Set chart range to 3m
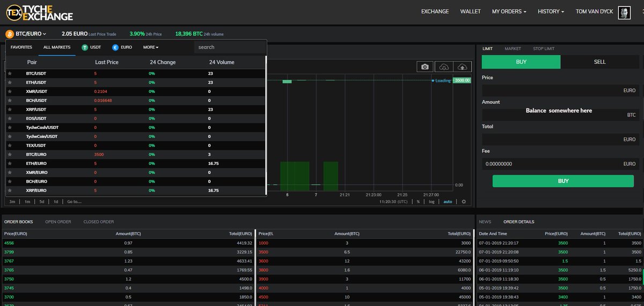The height and width of the screenshot is (306, 644). click(12, 202)
